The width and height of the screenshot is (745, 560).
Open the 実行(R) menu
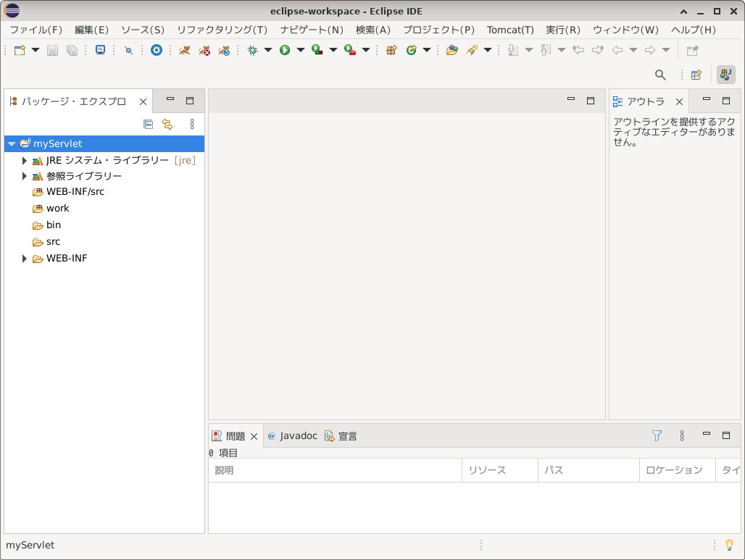pyautogui.click(x=563, y=30)
